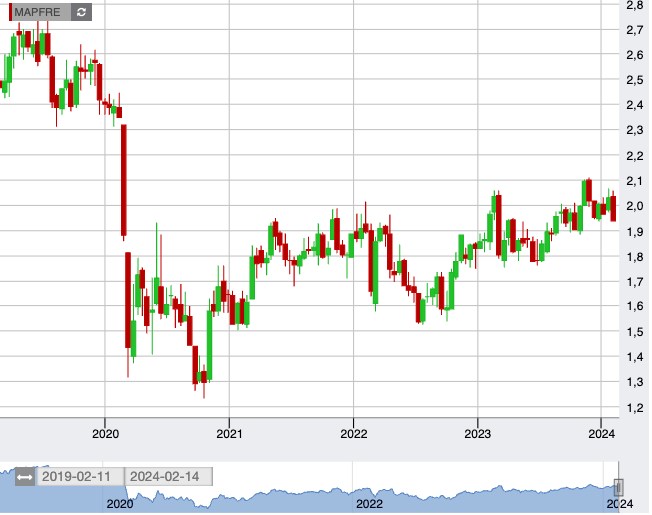This screenshot has height=515, width=652.
Task: Edit the start date 2019-02-11 field
Action: (80, 478)
